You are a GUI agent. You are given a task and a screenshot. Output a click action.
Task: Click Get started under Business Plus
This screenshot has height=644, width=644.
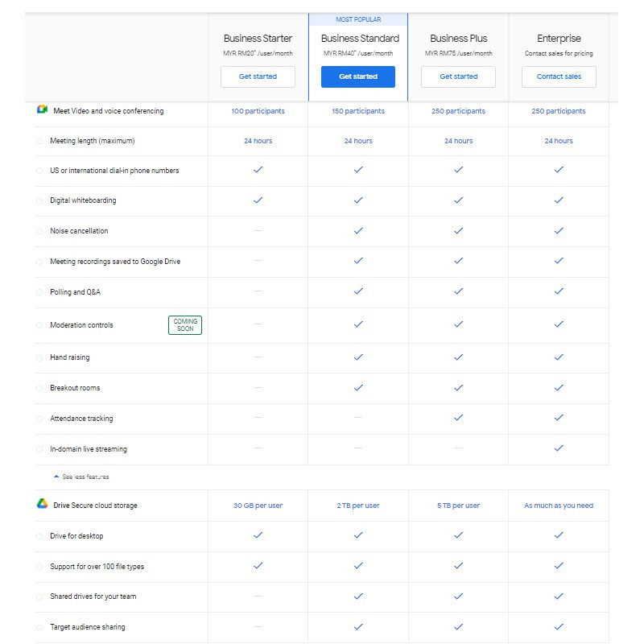458,76
